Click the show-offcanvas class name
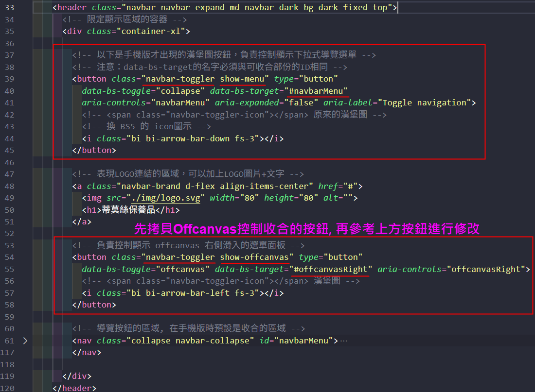This screenshot has width=535, height=392. pyautogui.click(x=257, y=257)
